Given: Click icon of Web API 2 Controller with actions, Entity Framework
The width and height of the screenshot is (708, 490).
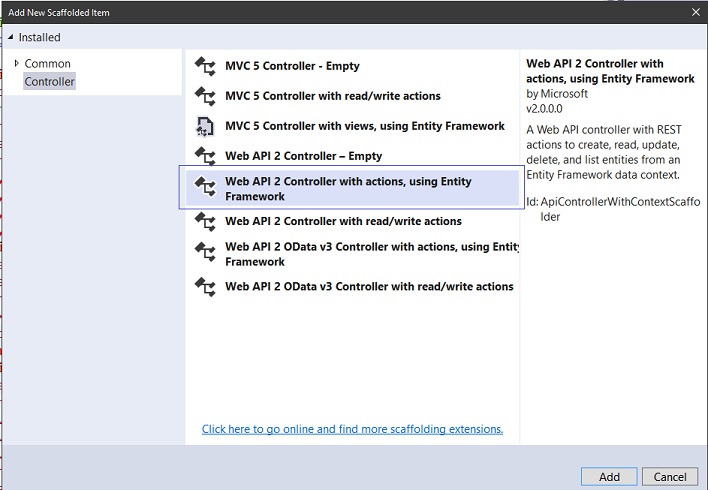Looking at the screenshot, I should (x=205, y=186).
